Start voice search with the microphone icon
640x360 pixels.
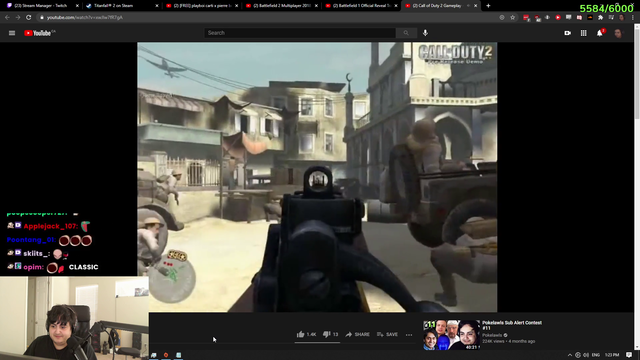(425, 33)
